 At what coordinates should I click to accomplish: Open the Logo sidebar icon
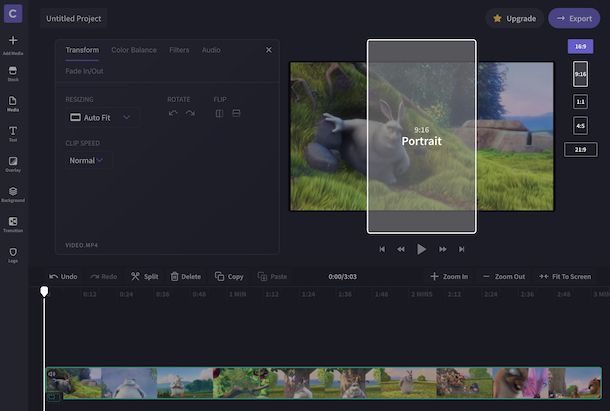(13, 255)
